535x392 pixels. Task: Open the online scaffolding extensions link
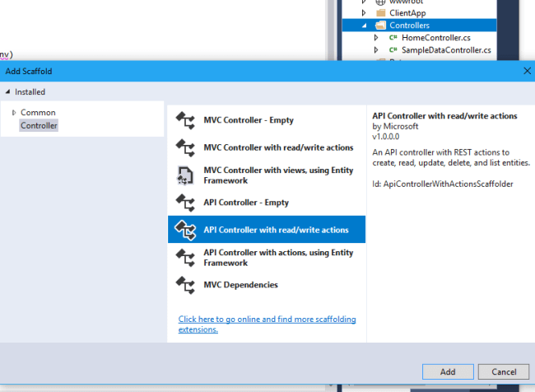tap(267, 324)
